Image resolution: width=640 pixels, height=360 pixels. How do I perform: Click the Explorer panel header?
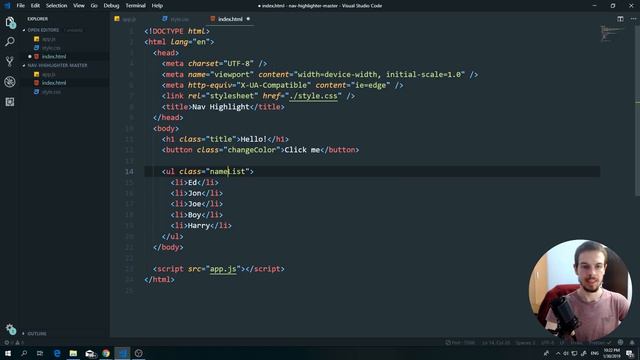click(x=38, y=19)
